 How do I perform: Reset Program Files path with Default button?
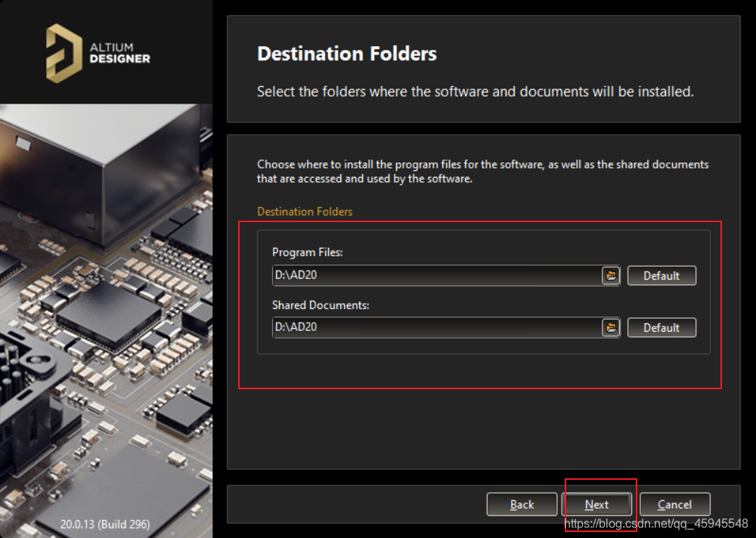[661, 276]
